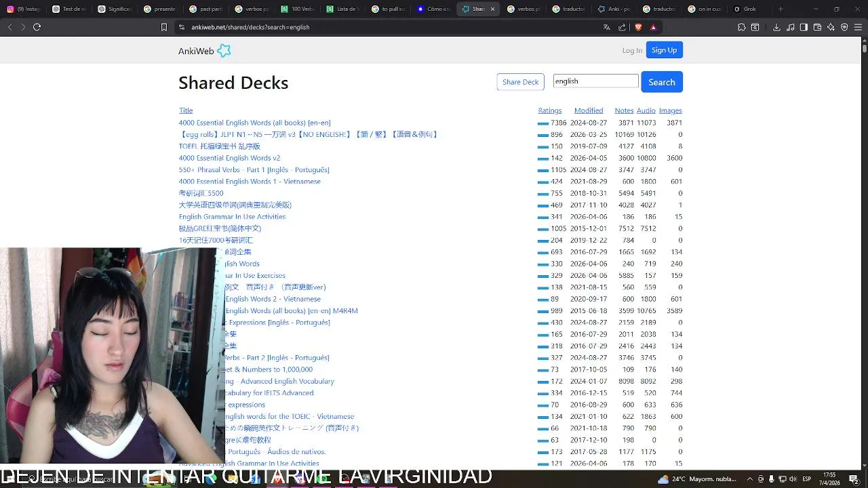Screen dimensions: 868x488
Task: Click the translate page icon in address bar
Action: pyautogui.click(x=606, y=27)
